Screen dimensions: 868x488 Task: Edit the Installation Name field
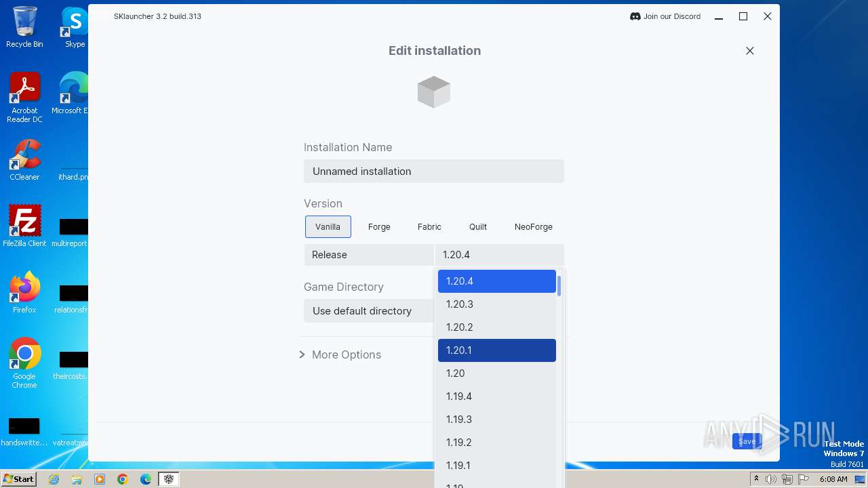434,171
